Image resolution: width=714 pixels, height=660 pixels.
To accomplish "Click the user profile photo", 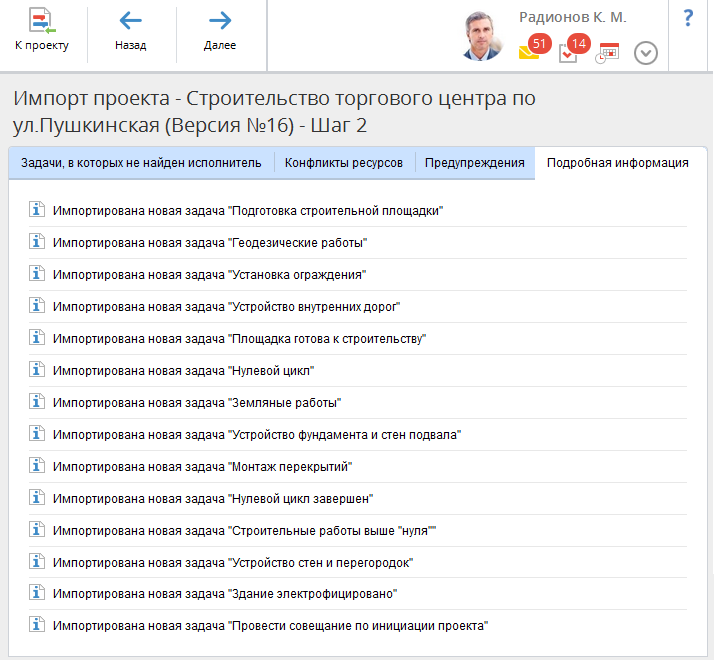I will [x=484, y=36].
